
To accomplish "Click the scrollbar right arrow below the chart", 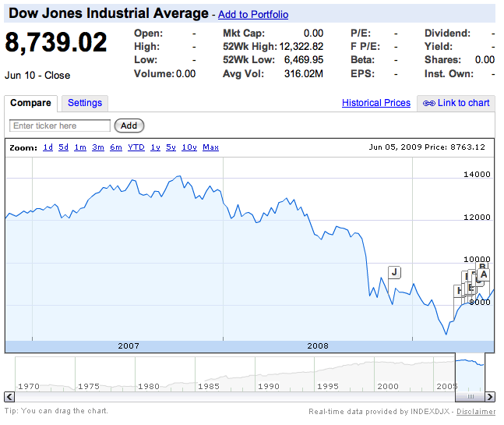I will [x=491, y=397].
